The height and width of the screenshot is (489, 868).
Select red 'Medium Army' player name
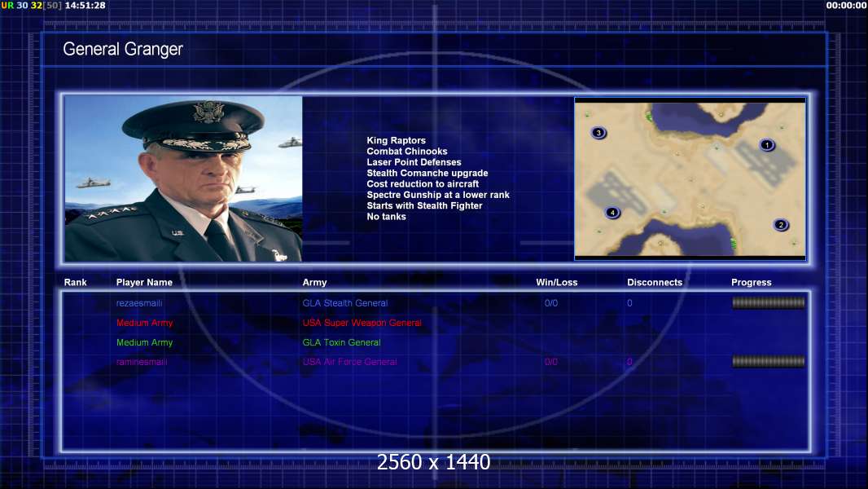tap(144, 323)
